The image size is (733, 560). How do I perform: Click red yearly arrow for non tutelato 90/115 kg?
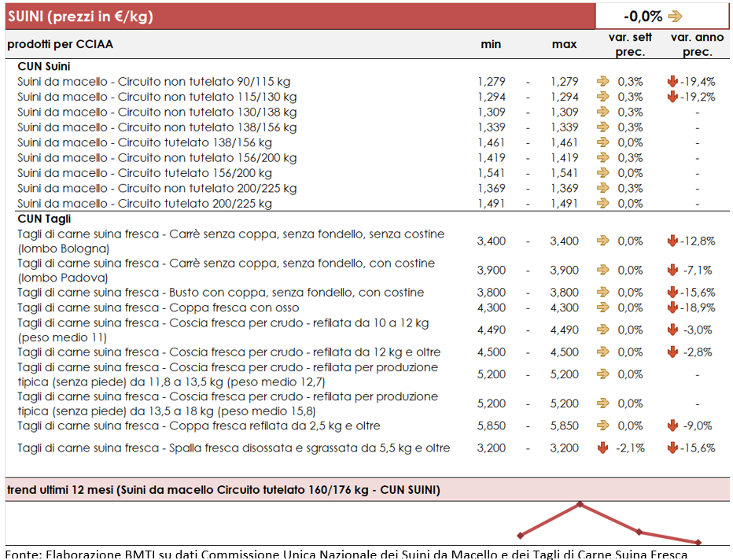tap(672, 81)
